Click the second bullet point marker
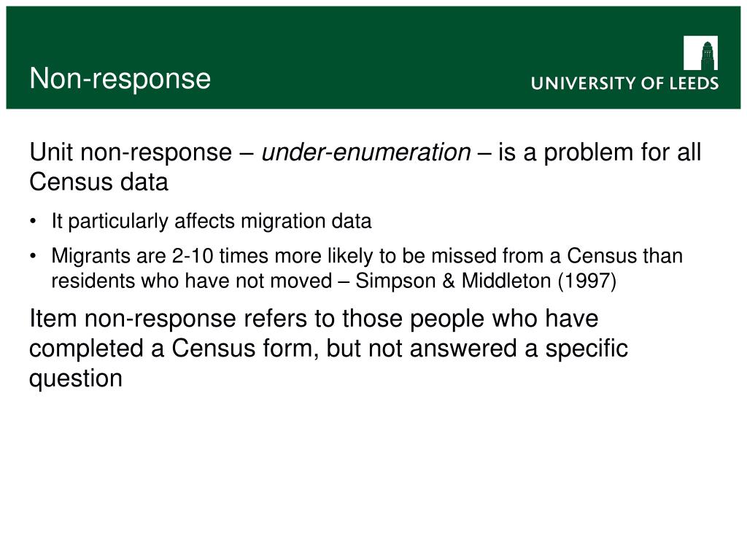The image size is (747, 560). click(x=33, y=256)
